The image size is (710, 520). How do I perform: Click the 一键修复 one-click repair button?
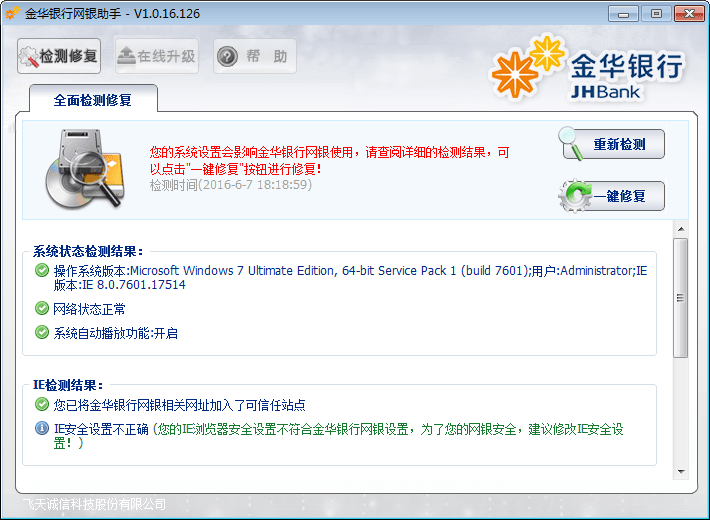pos(613,196)
